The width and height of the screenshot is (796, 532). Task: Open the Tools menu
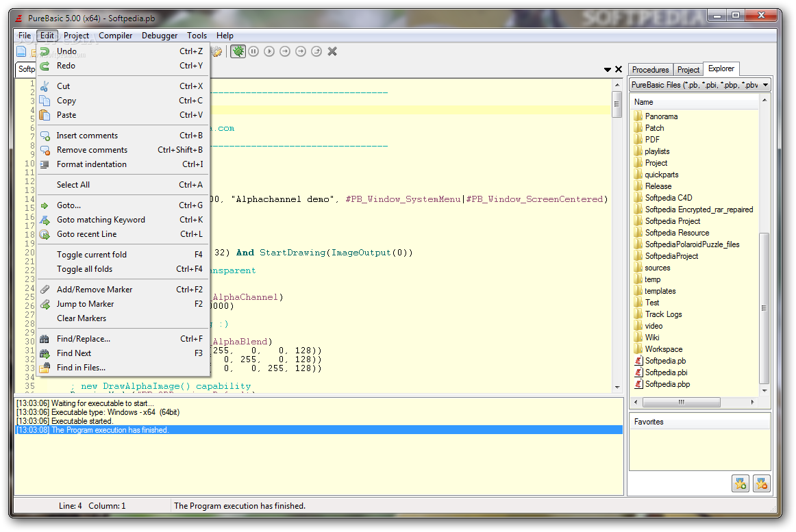[x=197, y=36]
